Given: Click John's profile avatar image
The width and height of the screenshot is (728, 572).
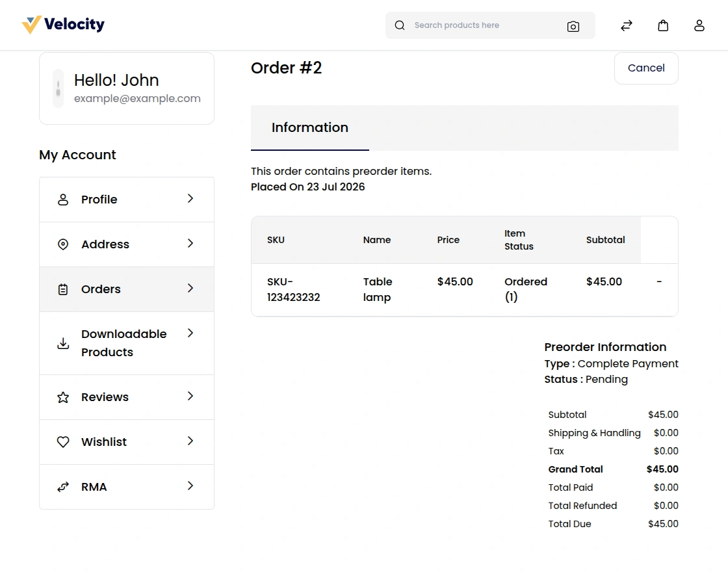Looking at the screenshot, I should tap(58, 88).
